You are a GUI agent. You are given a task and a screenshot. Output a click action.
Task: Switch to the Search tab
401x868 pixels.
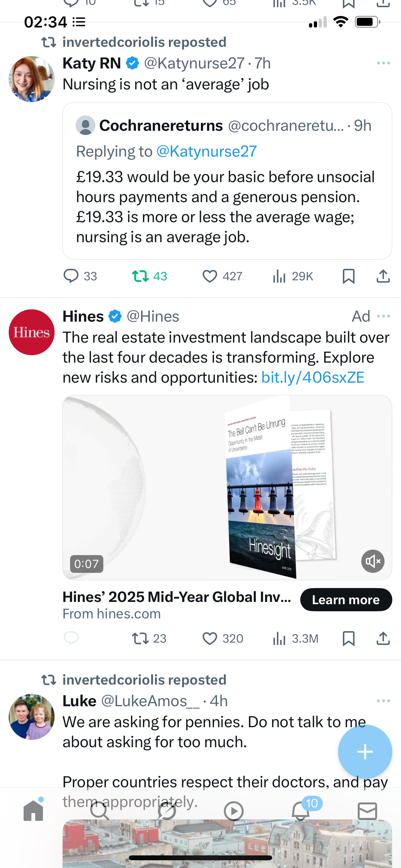point(100,811)
